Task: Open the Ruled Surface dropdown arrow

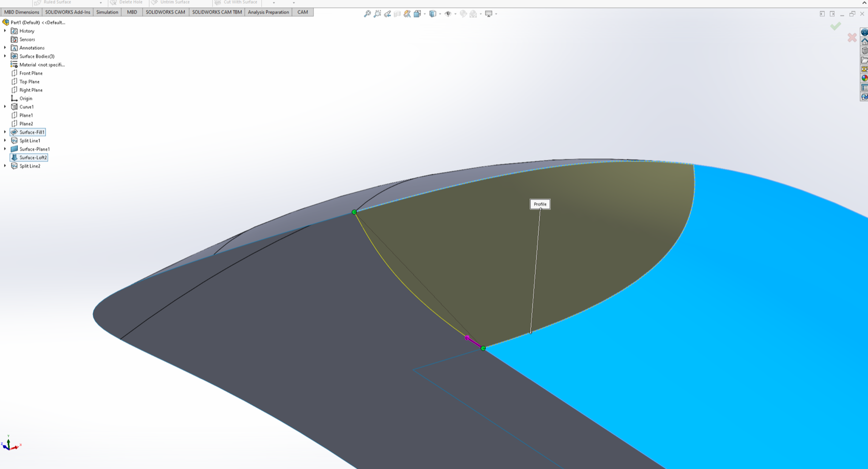Action: (101, 3)
